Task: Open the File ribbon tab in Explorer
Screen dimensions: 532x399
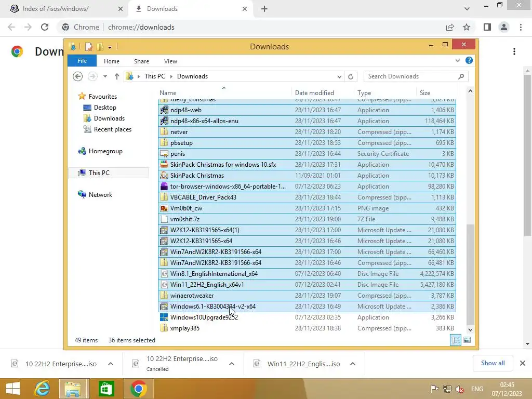Action: [82, 61]
